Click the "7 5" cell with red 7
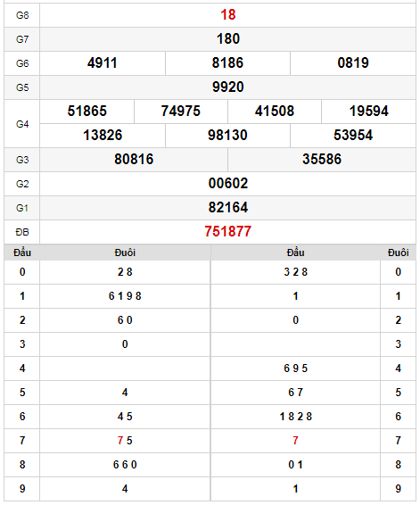 125,441
